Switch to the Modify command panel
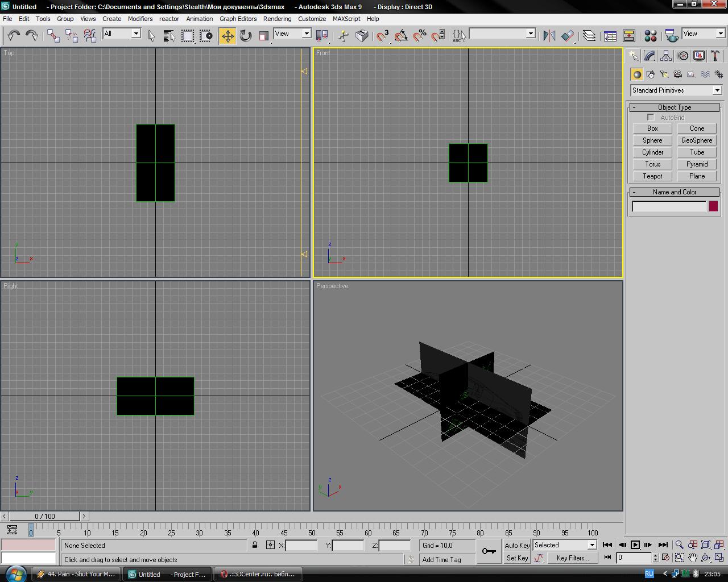The height and width of the screenshot is (582, 728). (650, 56)
